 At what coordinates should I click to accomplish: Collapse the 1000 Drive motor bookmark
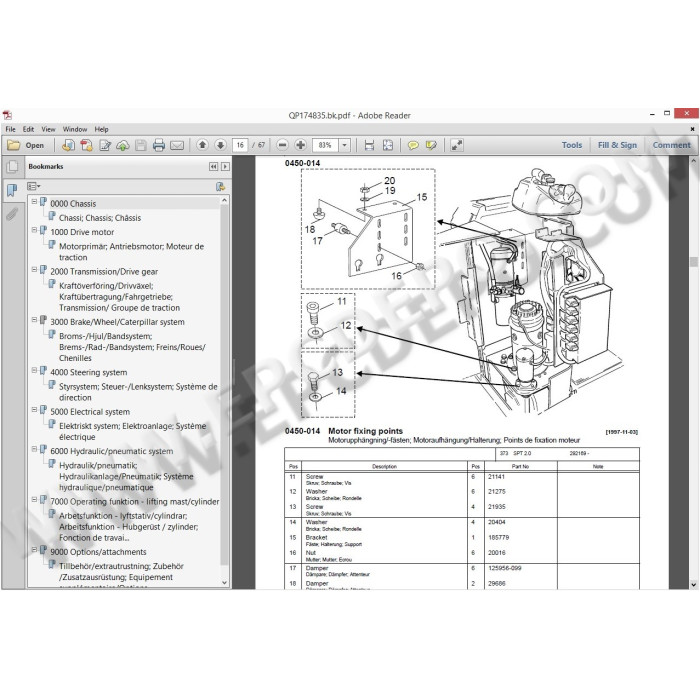(34, 230)
